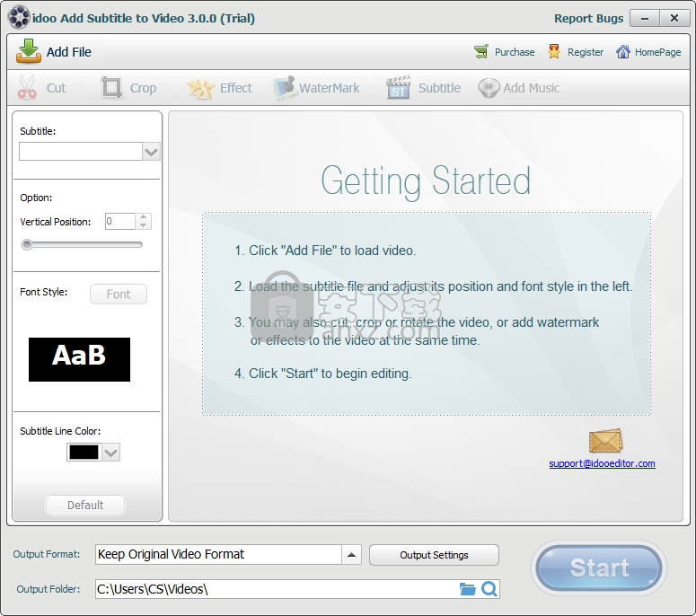Click the support email envelope icon
696x616 pixels.
coord(605,440)
